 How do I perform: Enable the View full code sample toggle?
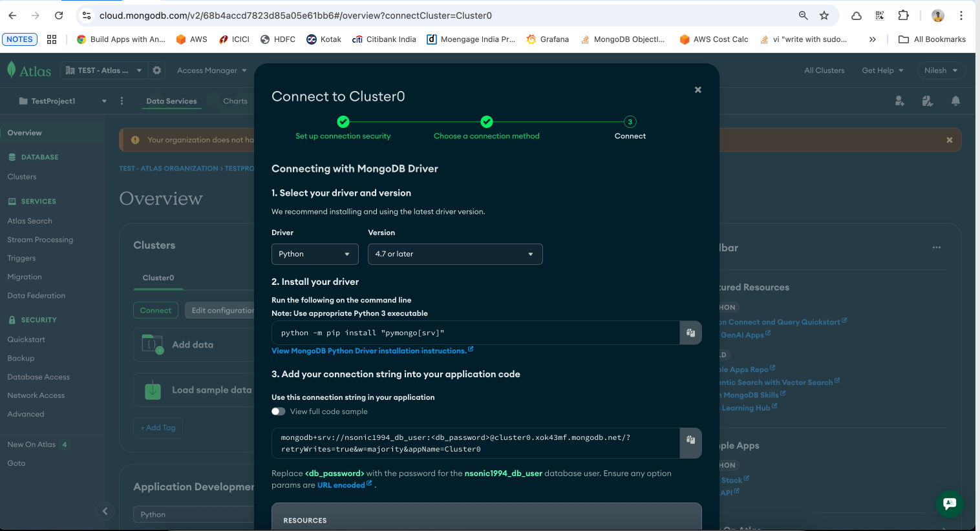click(278, 411)
